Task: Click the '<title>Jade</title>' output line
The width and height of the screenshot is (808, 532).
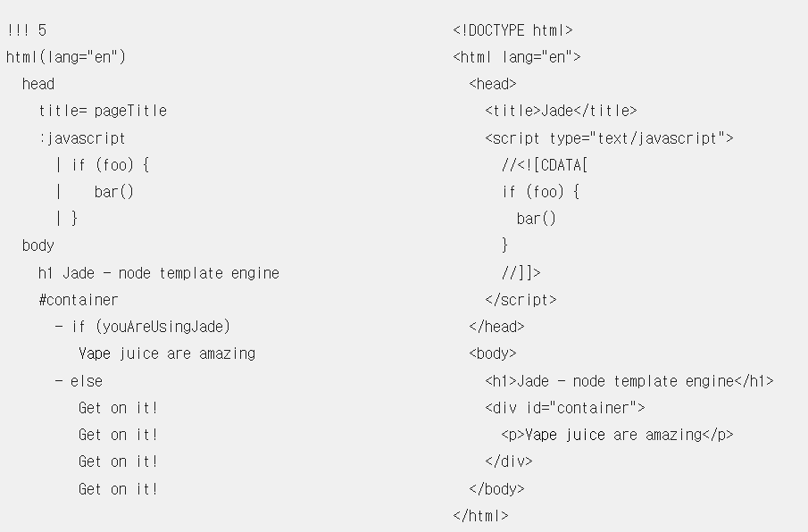Action: [562, 111]
